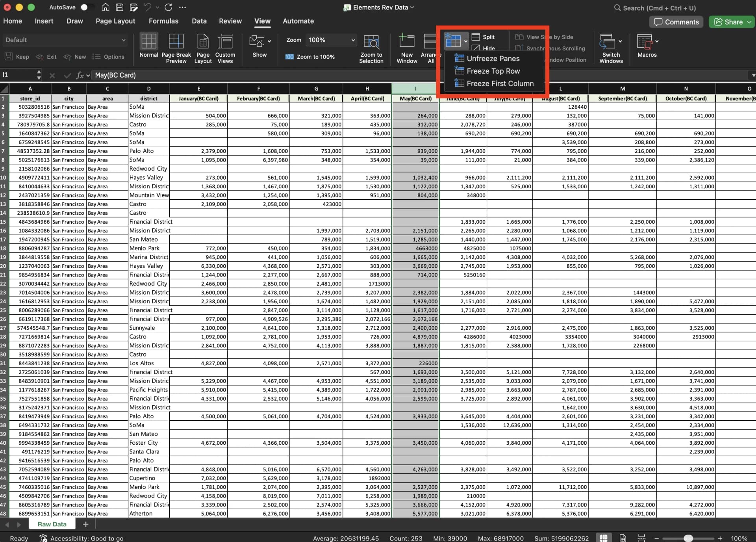Select Page Layout view in the status bar
This screenshot has height=542, width=756.
(x=623, y=538)
